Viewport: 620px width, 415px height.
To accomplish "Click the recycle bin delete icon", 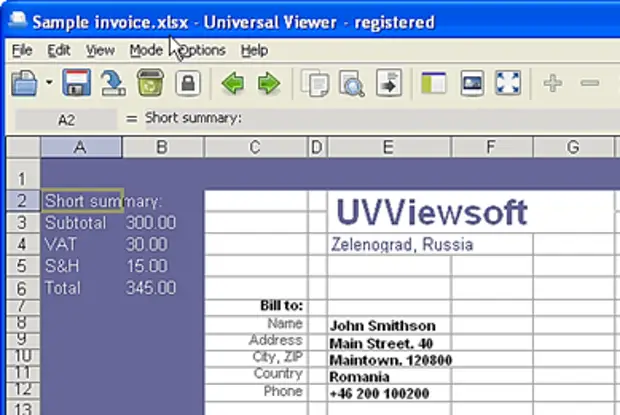I will pyautogui.click(x=150, y=83).
